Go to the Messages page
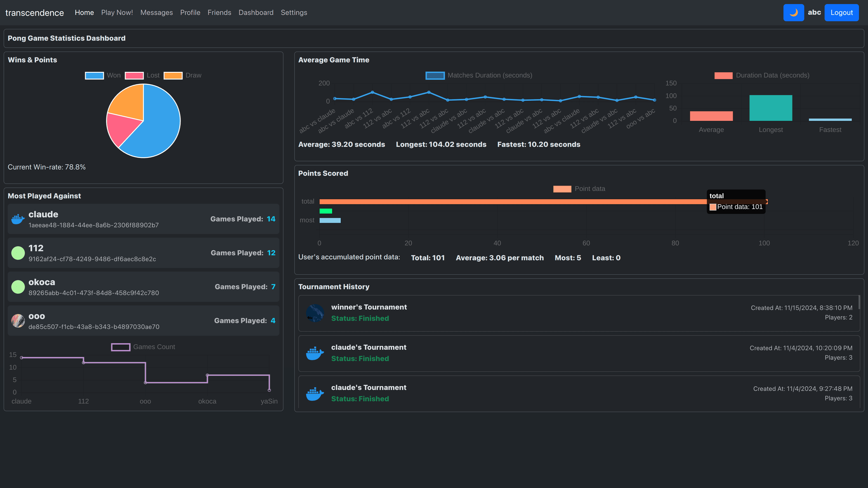Screen dimensions: 868x488 tap(156, 12)
